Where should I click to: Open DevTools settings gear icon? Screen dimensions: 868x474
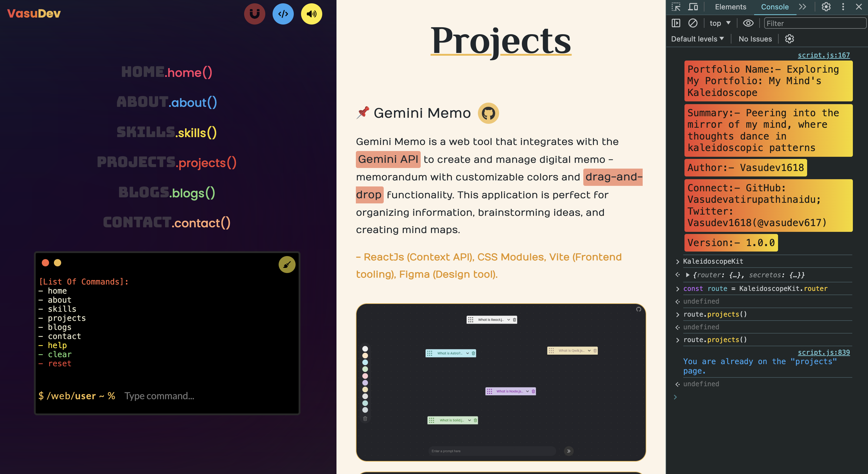pyautogui.click(x=826, y=7)
